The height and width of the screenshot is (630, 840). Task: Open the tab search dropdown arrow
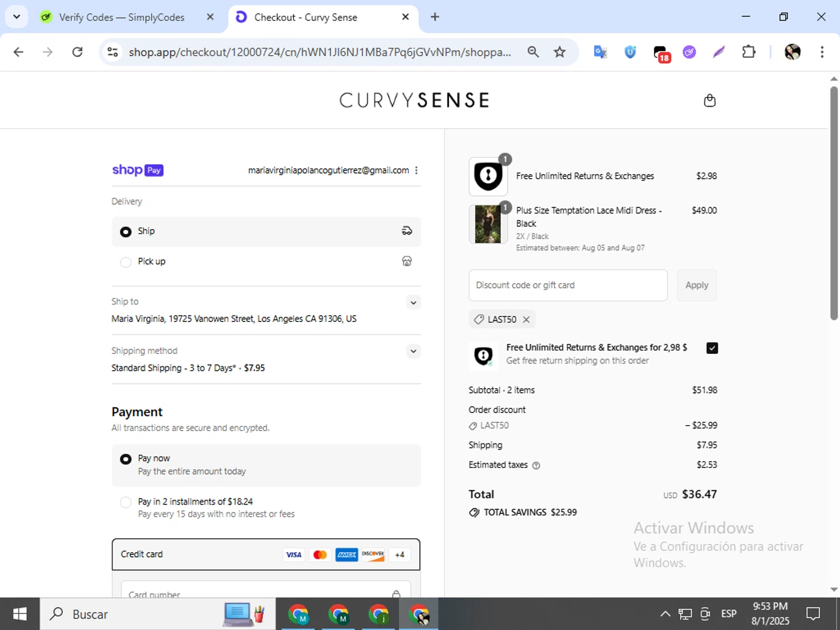click(17, 17)
